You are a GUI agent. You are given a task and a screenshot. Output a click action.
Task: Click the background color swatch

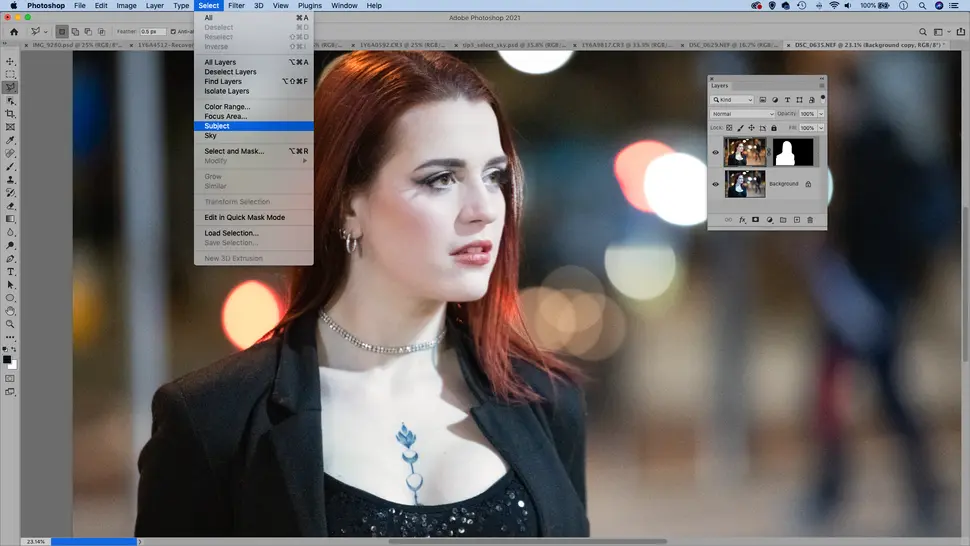coord(14,366)
